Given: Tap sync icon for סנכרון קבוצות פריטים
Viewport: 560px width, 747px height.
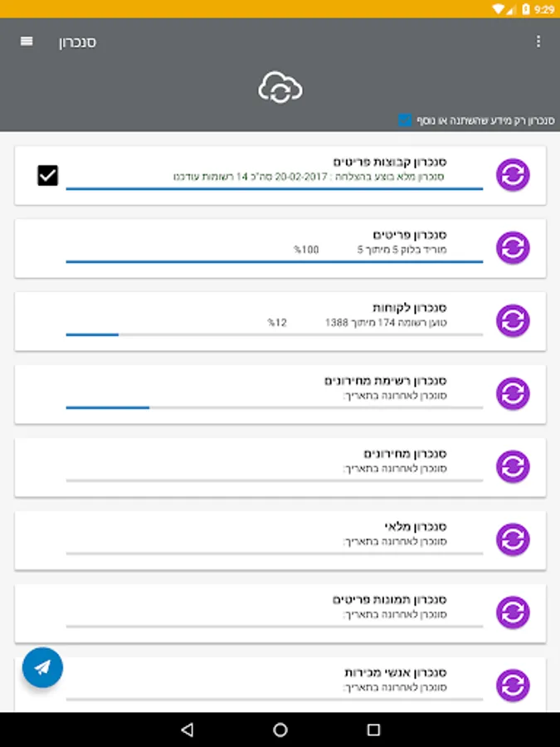Looking at the screenshot, I should click(x=513, y=175).
